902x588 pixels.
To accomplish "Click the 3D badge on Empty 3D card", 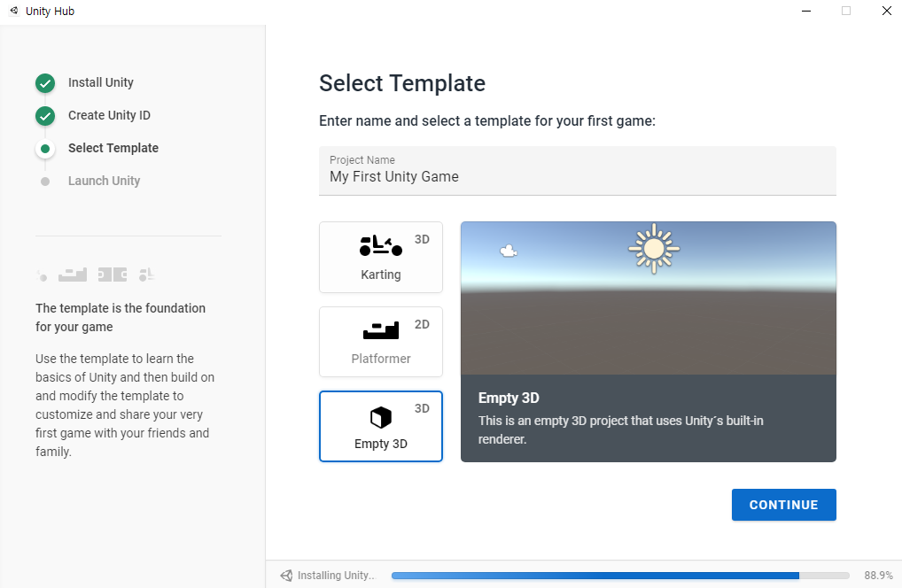I will coord(423,408).
